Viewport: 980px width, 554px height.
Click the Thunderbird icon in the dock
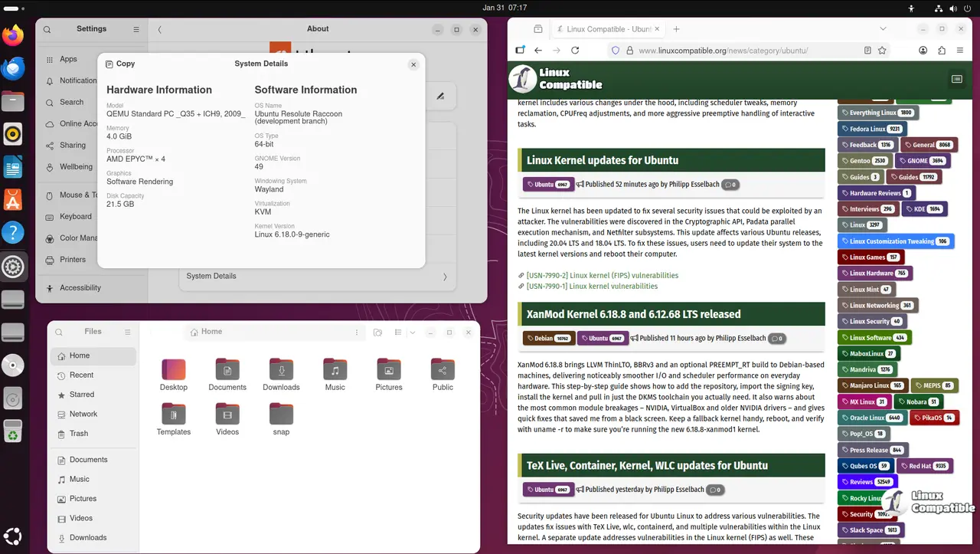(x=13, y=69)
